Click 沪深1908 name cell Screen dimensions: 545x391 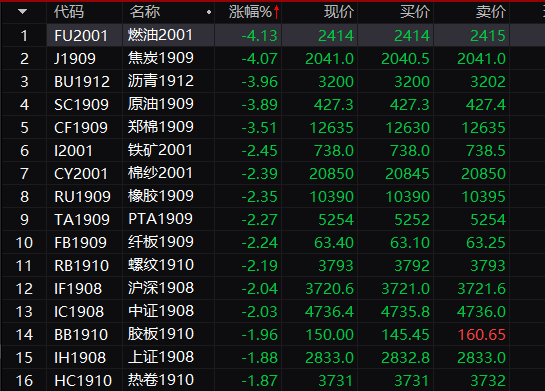(x=161, y=288)
